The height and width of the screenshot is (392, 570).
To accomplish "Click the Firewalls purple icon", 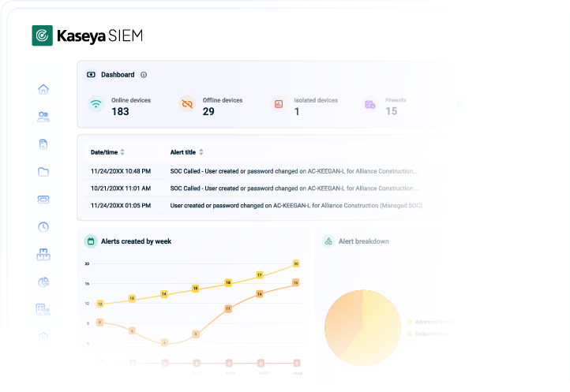I will pyautogui.click(x=369, y=104).
